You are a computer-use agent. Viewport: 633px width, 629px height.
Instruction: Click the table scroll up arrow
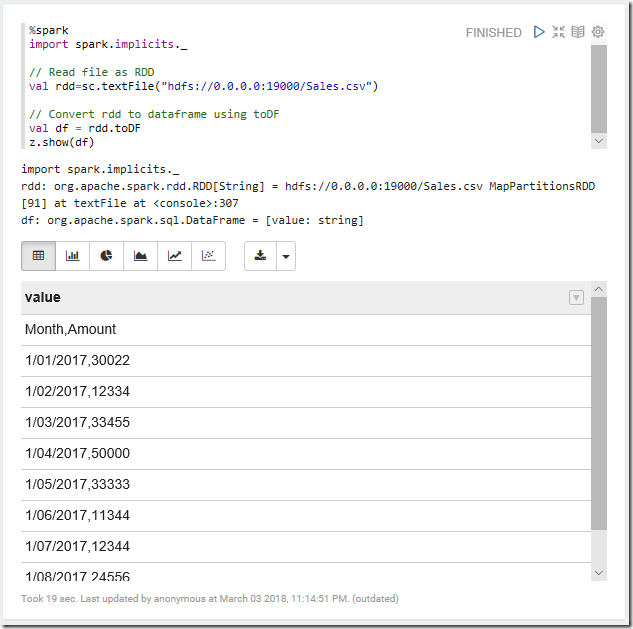coord(599,289)
